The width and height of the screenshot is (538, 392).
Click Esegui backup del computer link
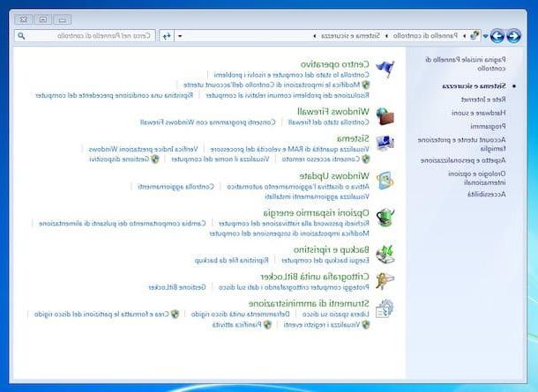(x=325, y=261)
